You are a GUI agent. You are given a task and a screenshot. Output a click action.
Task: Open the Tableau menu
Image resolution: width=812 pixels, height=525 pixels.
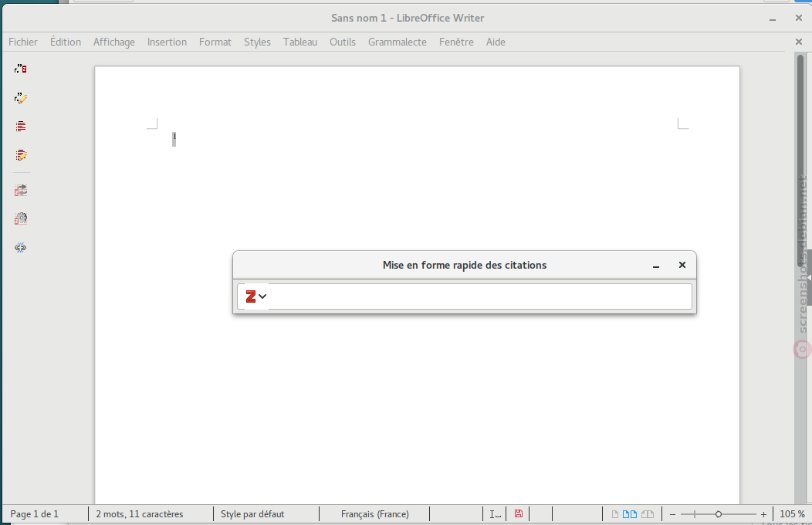[x=299, y=42]
